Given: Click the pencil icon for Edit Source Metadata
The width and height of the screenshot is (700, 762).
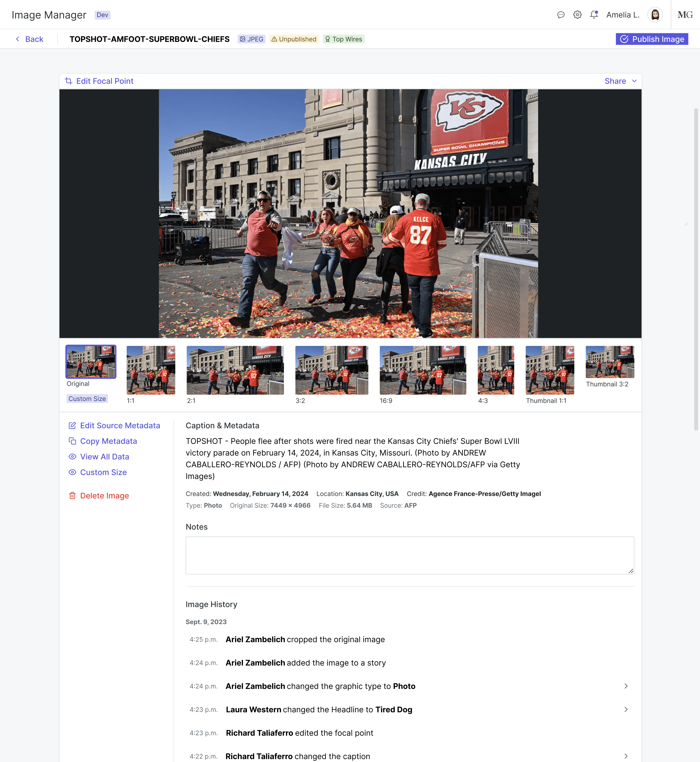Looking at the screenshot, I should 72,426.
